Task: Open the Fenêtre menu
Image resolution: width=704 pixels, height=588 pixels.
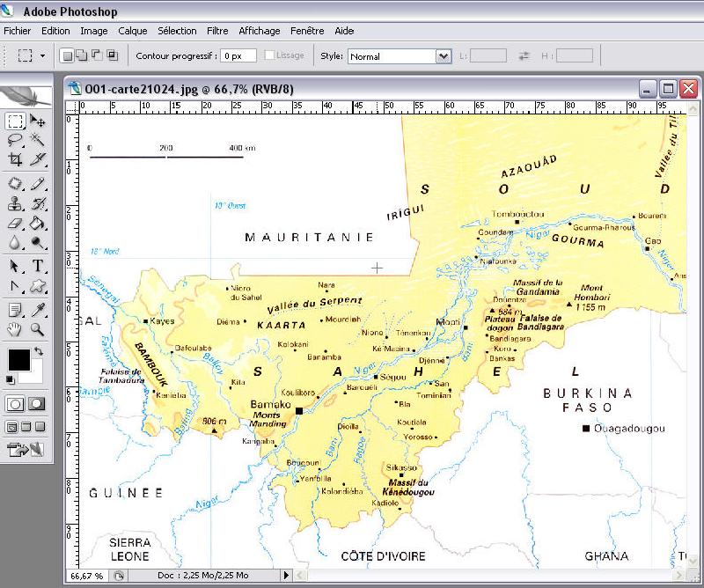Action: click(307, 31)
